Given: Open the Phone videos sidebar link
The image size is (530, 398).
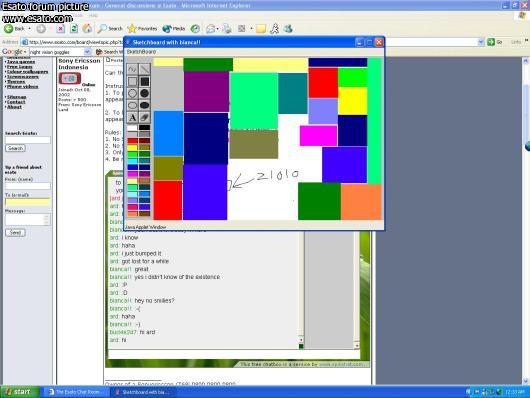Looking at the screenshot, I should click(x=22, y=87).
